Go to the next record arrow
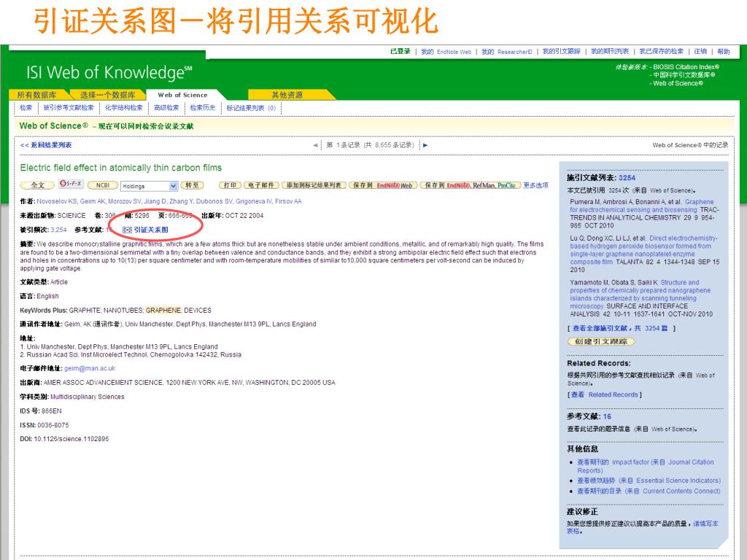The image size is (747, 560). coord(425,145)
